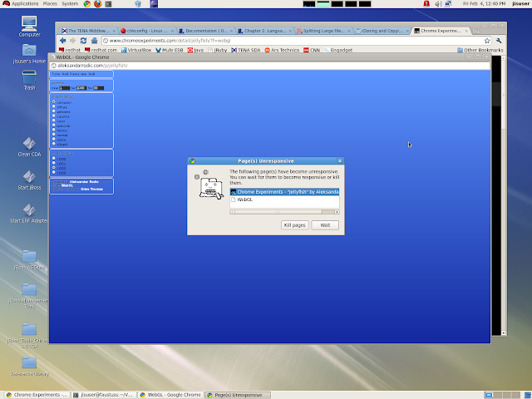This screenshot has height=399, width=532.
Task: Switch to the Cloning and Copying tab
Action: coord(382,31)
